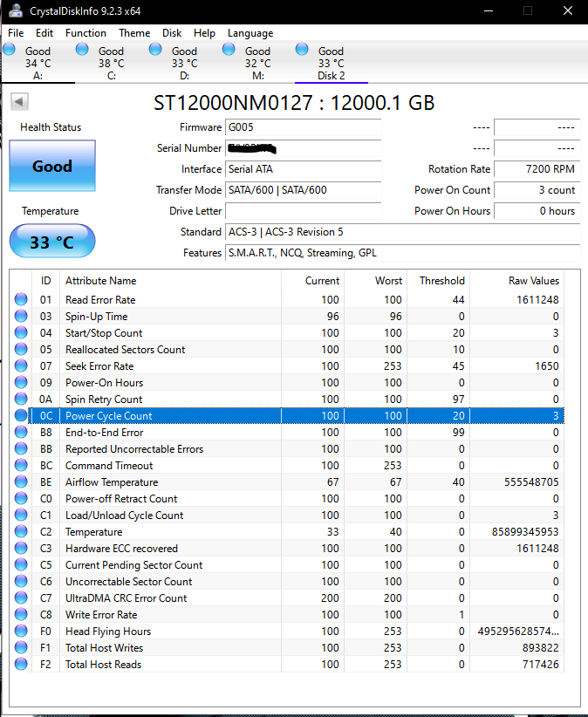Select the Reallocated Sectors Count row text
This screenshot has height=717, width=588.
click(x=126, y=350)
